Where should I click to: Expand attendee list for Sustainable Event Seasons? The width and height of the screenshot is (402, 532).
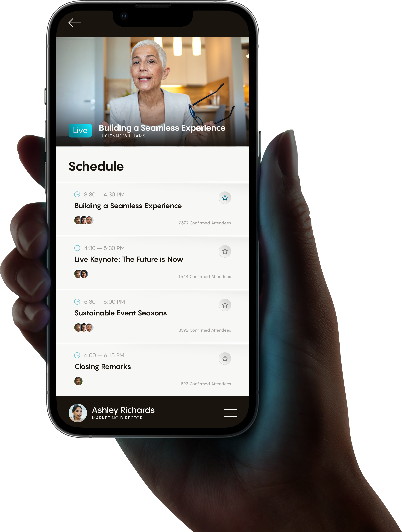click(81, 327)
